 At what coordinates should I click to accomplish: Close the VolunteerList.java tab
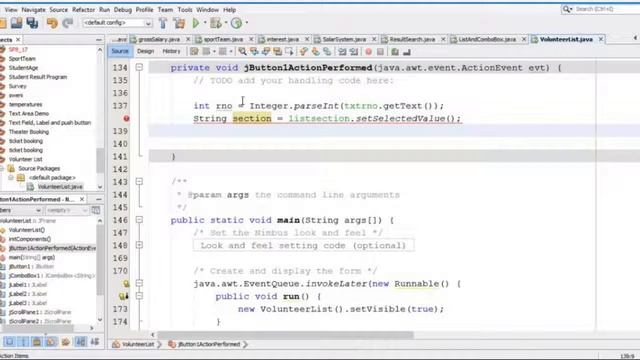[x=601, y=39]
